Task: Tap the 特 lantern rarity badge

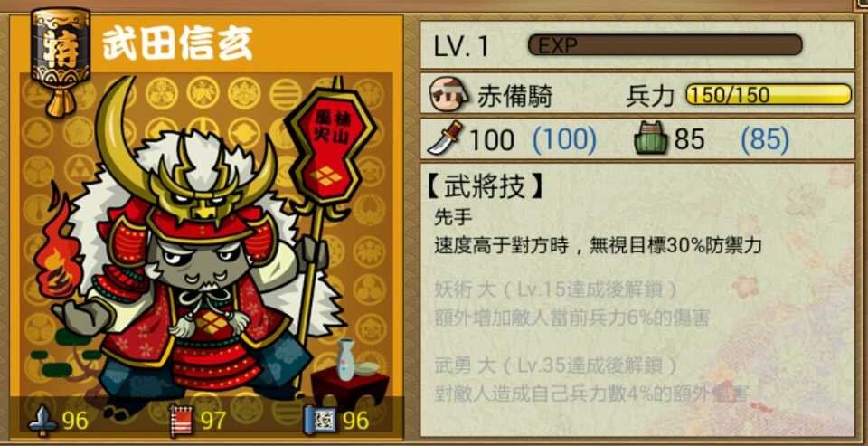Action: [x=61, y=61]
